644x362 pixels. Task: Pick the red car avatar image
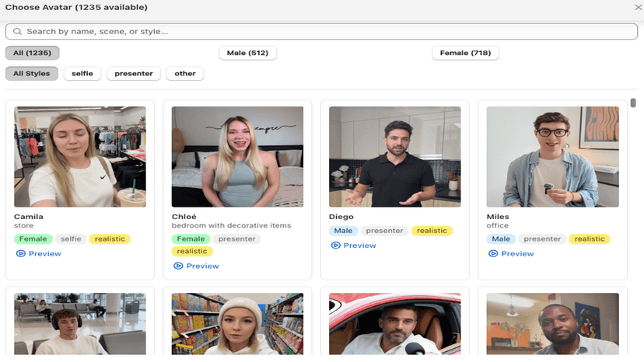(394, 324)
